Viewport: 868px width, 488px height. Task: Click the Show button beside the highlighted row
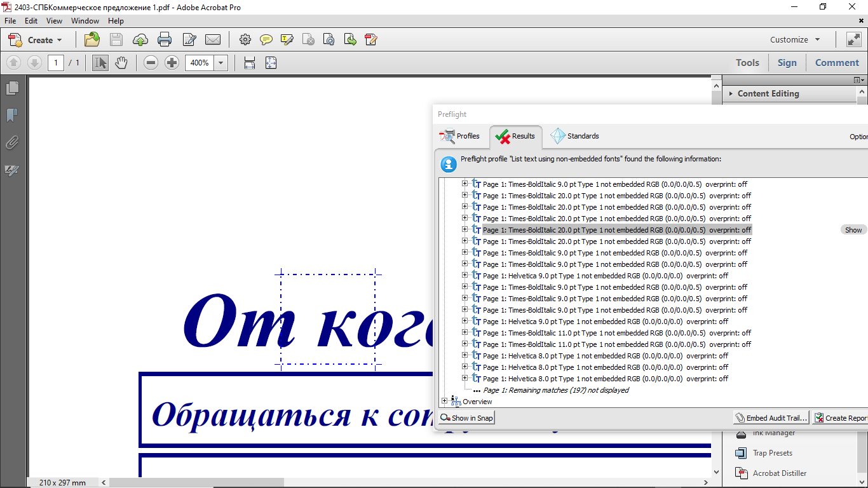(x=853, y=230)
